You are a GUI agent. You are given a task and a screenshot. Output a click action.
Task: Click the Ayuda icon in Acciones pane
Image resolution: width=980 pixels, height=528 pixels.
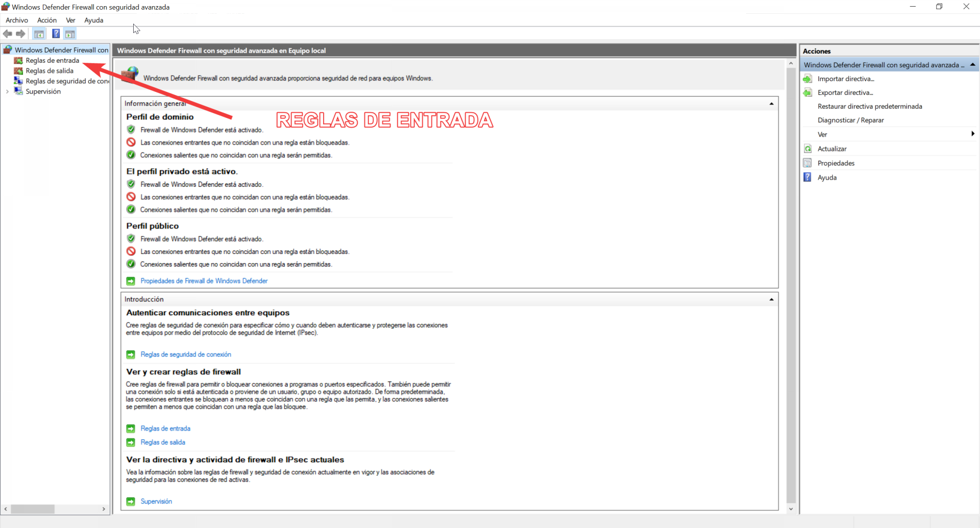pos(807,178)
